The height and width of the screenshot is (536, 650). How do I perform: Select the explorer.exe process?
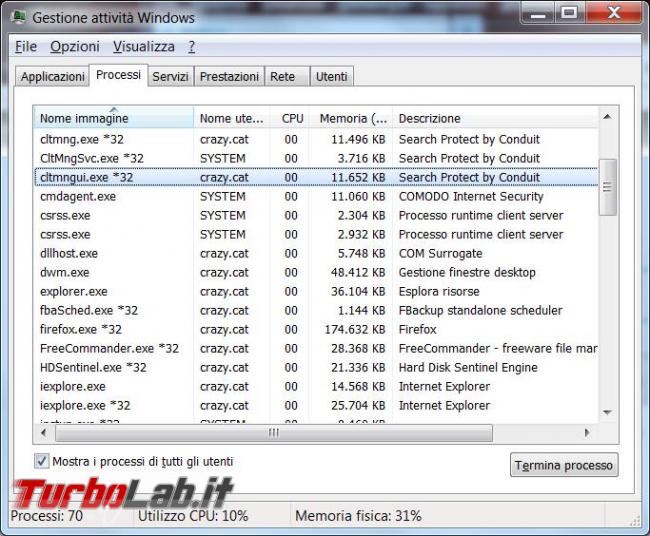(316, 292)
